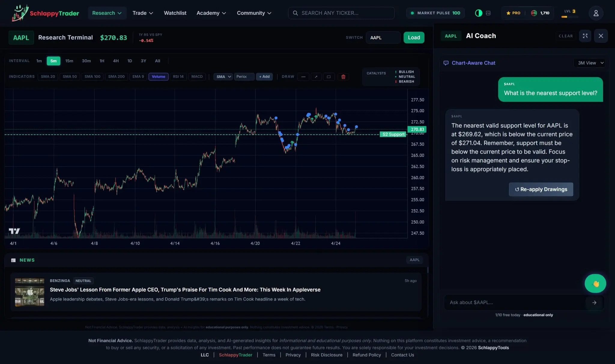The height and width of the screenshot is (364, 615).
Task: Click the news panel scrollbar
Action: click(428, 270)
